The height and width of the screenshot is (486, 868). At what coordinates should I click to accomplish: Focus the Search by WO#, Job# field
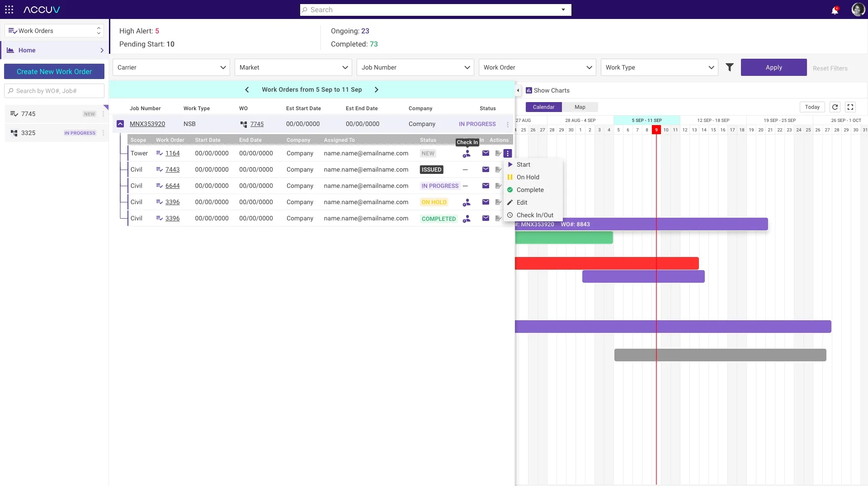pyautogui.click(x=54, y=91)
